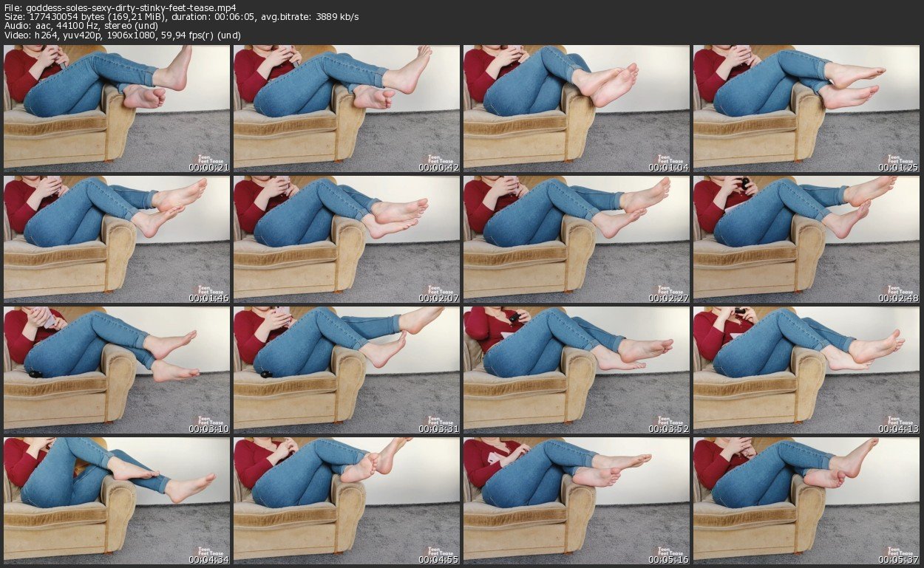
Task: Open the thumbnail stamped 00:00:21
Action: pyautogui.click(x=116, y=109)
